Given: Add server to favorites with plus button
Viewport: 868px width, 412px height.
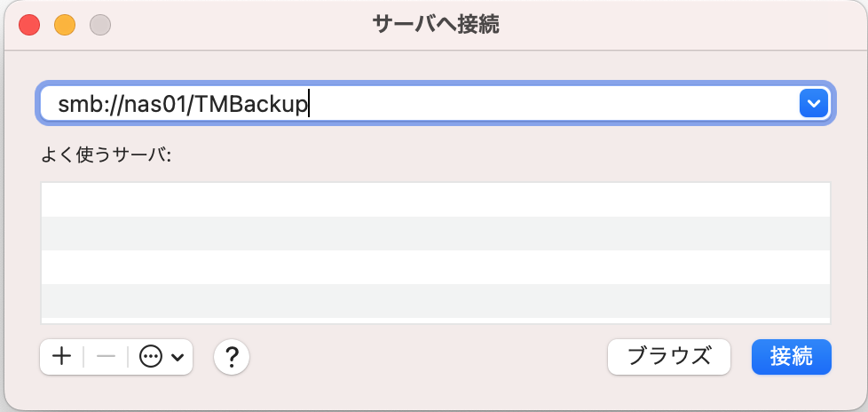Looking at the screenshot, I should [x=61, y=357].
